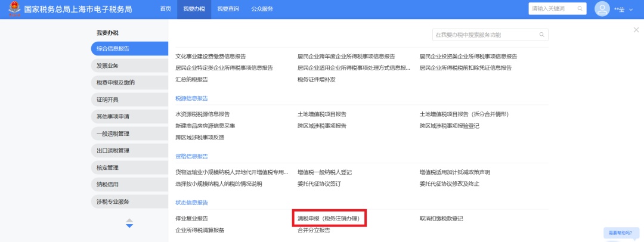Close the 我要办税 panel with X
Viewport: 644px width, 242px height.
(x=636, y=30)
